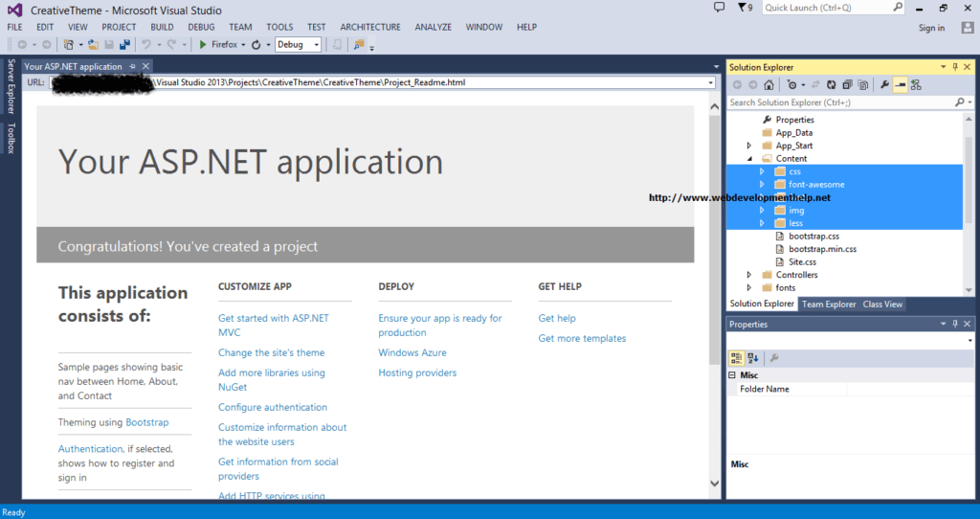Toggle pin on Your ASP.NET application tab

pos(132,66)
